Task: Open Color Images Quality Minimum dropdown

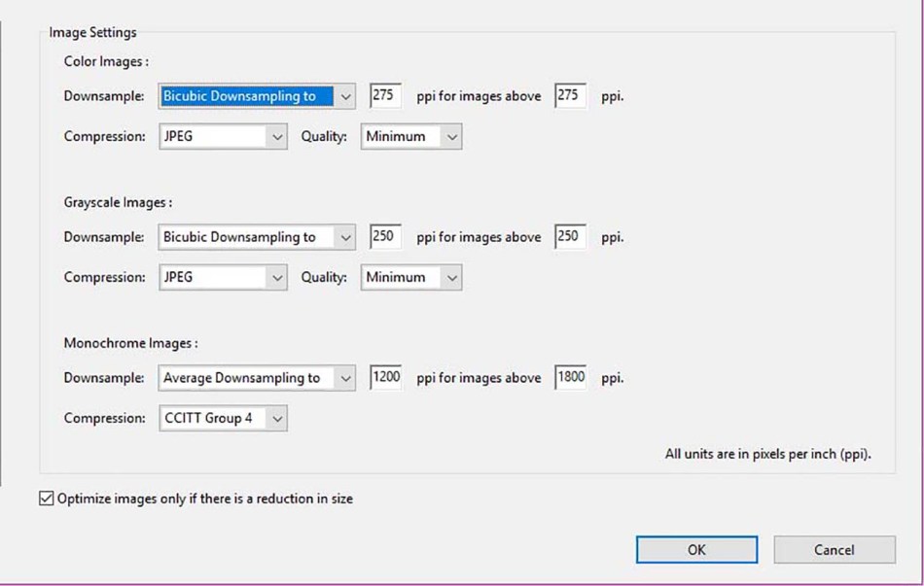Action: (x=410, y=136)
